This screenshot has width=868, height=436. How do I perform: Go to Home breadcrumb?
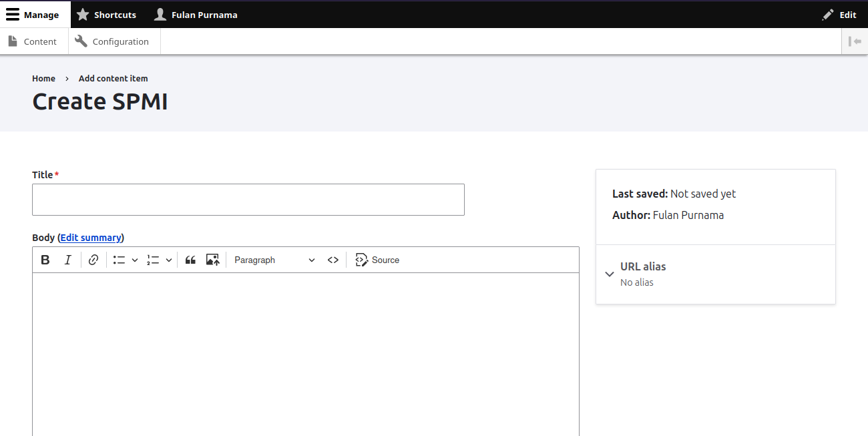pyautogui.click(x=43, y=79)
